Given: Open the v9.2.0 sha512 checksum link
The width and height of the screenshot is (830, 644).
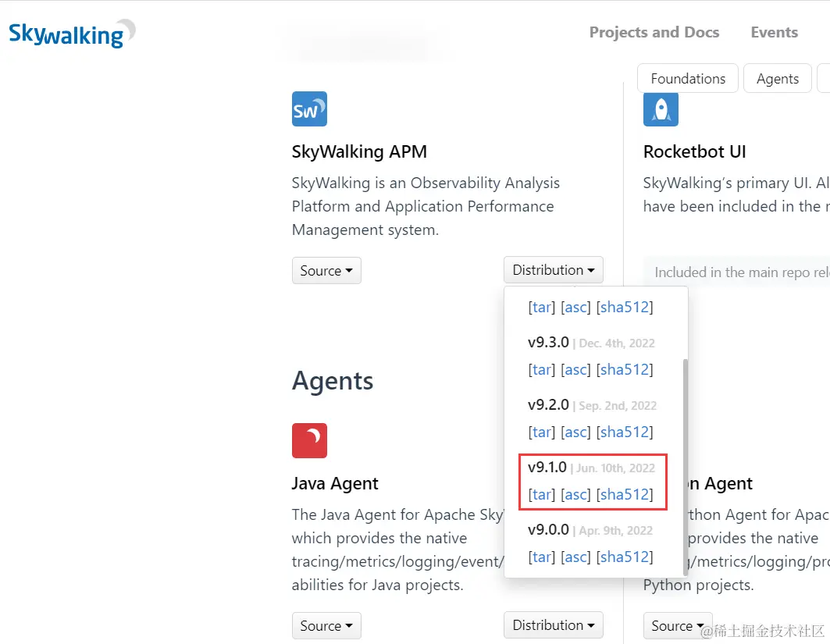Looking at the screenshot, I should coord(625,432).
